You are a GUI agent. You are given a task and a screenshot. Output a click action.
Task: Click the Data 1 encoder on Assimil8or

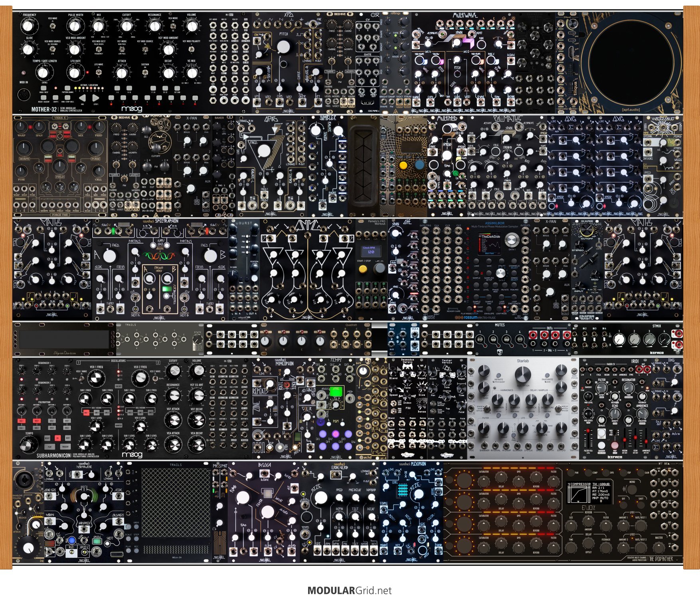511,240
